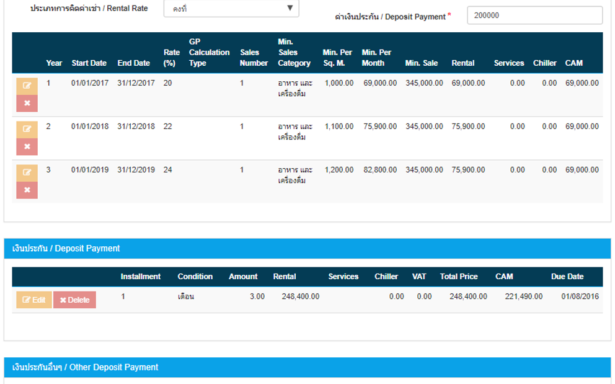Select the Min. Sales Category column header
The image size is (615, 384).
click(x=294, y=53)
